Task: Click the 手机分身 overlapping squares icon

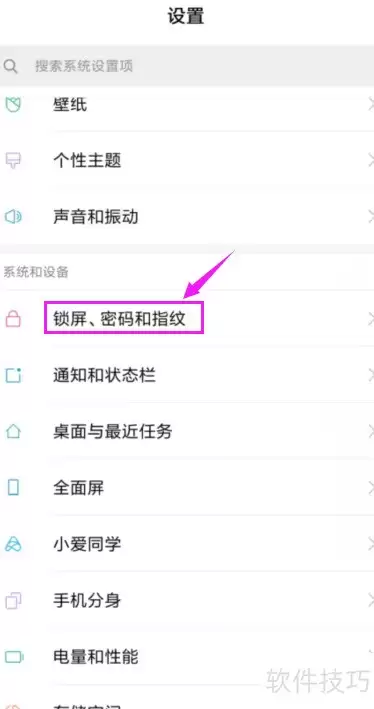Action: click(x=13, y=600)
